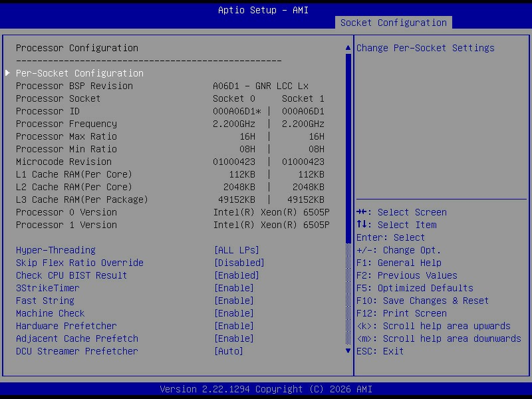Click the F5: Optimized Defaults hint

click(x=415, y=288)
